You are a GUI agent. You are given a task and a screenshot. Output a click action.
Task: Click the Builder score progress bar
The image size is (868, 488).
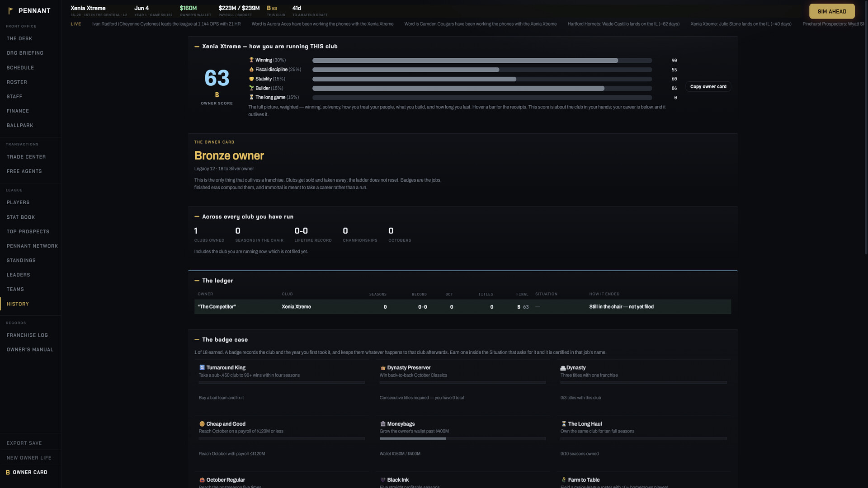coord(482,89)
